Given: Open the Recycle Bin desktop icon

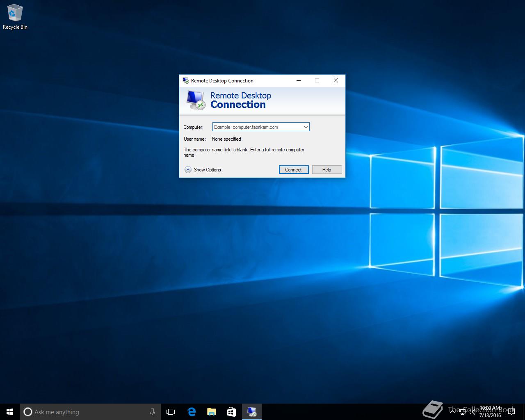Looking at the screenshot, I should pyautogui.click(x=15, y=17).
